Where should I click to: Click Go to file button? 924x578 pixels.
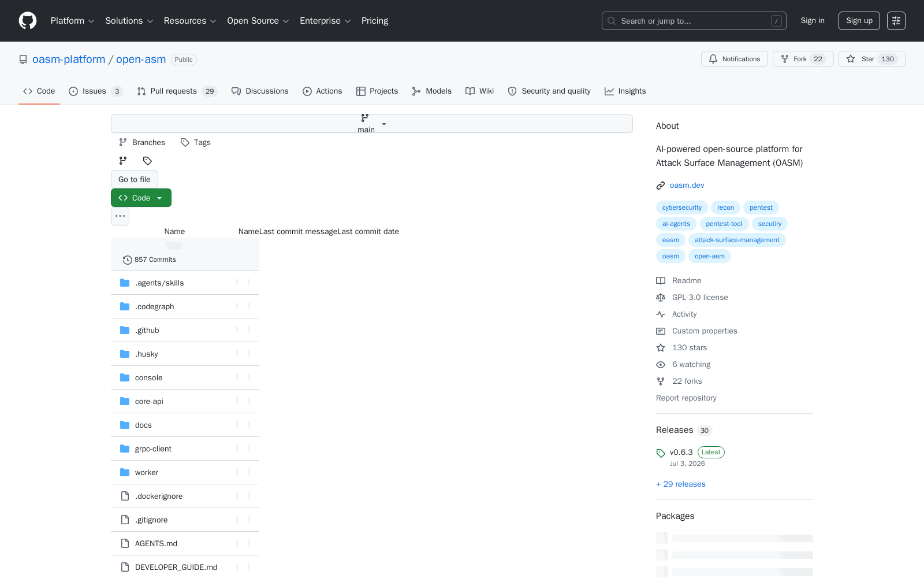point(135,179)
